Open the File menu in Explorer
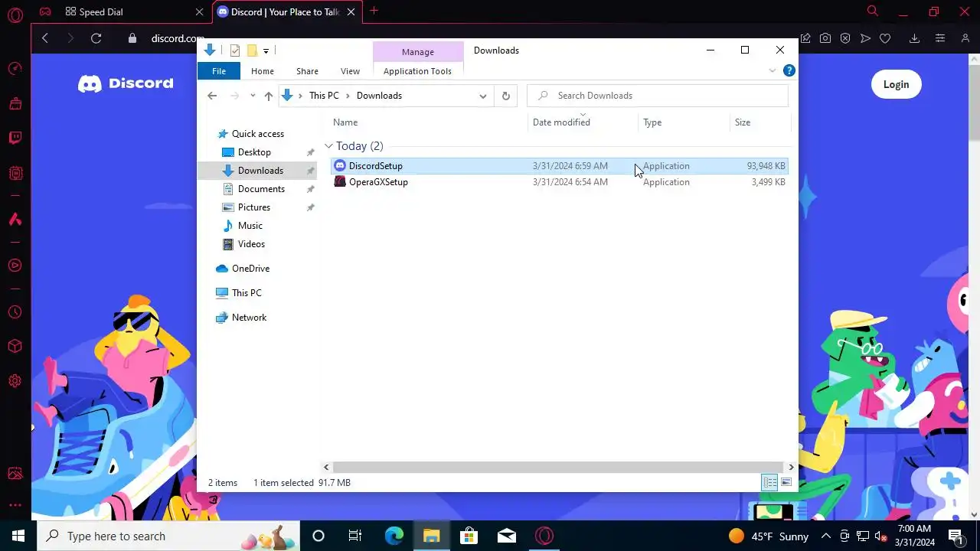 point(219,71)
